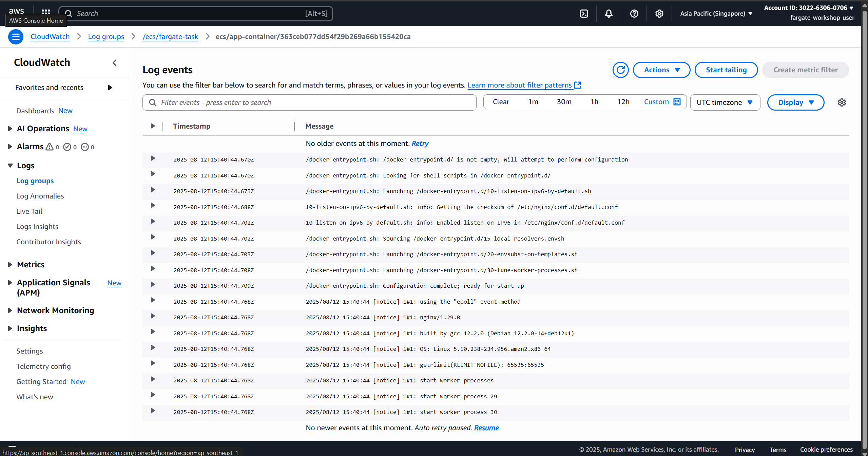This screenshot has height=456, width=868.
Task: Expand the nginx/1.29.0 log event row
Action: coord(153,316)
